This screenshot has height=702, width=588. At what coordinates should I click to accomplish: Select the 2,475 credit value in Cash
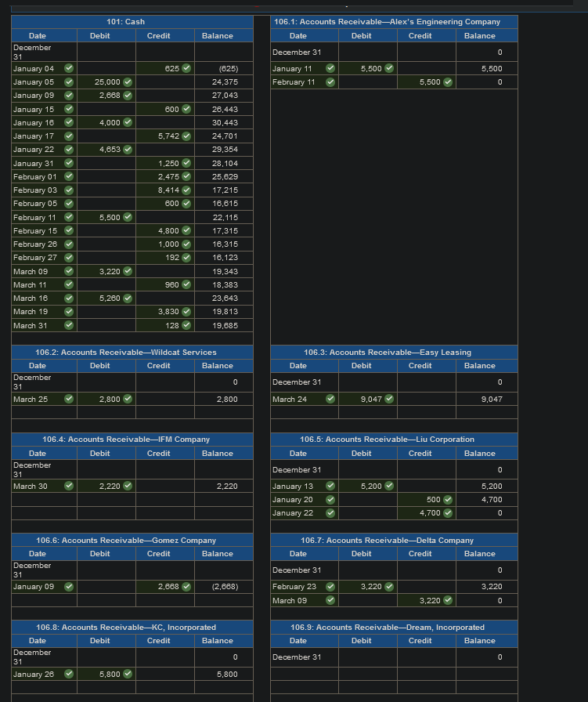pos(168,177)
